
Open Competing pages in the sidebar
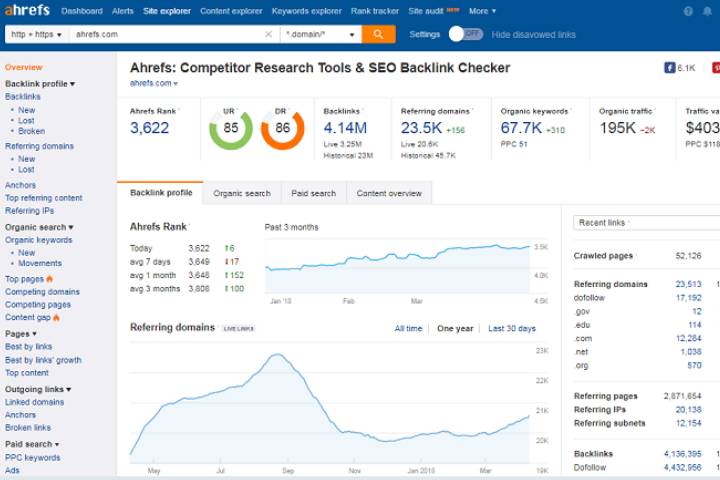38,305
